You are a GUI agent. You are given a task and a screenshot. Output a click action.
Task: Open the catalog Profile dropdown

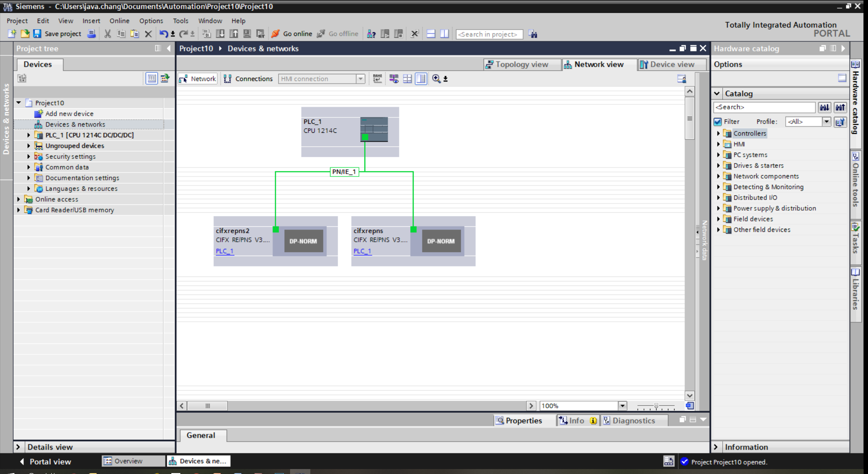pyautogui.click(x=826, y=122)
